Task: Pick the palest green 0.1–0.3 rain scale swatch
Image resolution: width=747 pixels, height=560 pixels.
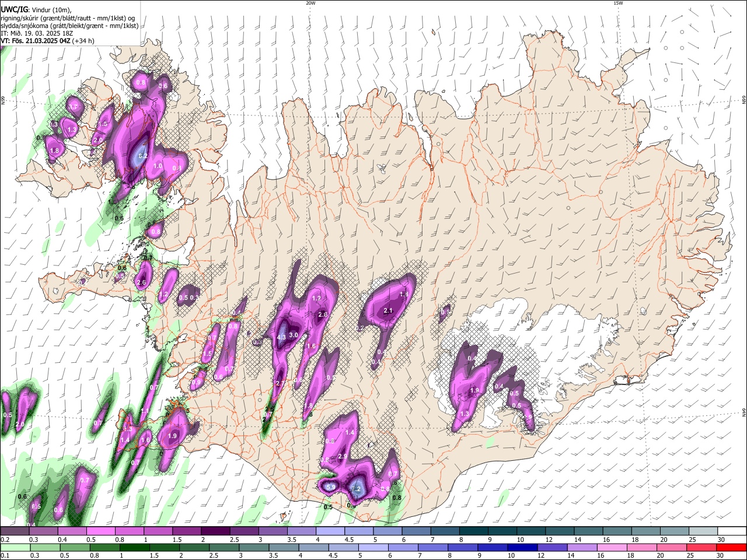Action: click(x=15, y=547)
